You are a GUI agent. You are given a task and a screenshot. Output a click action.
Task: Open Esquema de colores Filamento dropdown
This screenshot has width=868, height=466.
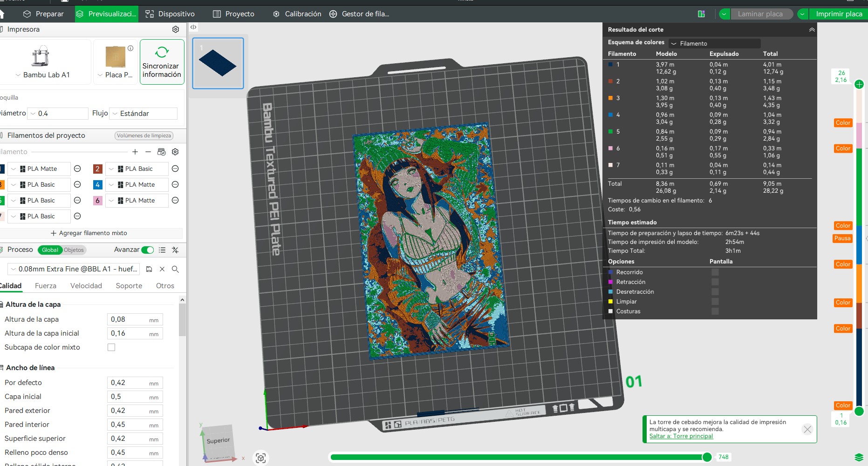715,43
